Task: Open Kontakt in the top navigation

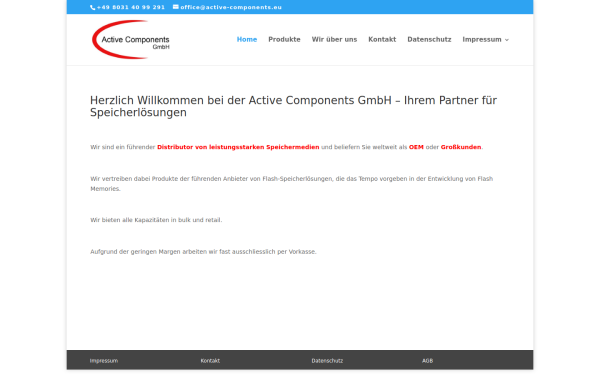Action: 382,39
